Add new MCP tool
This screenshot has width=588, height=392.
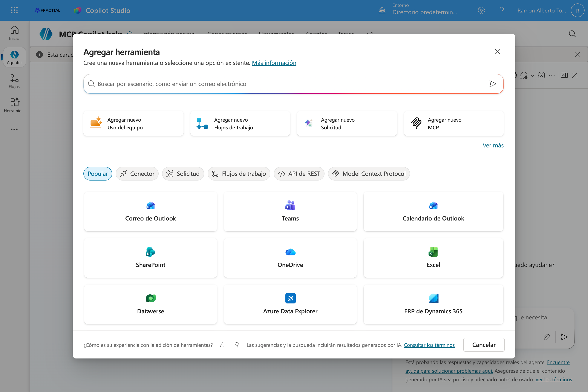tap(453, 124)
